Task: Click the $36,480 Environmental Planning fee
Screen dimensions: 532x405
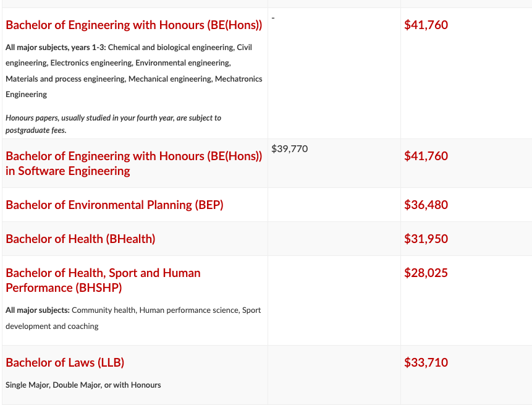Action: tap(426, 205)
